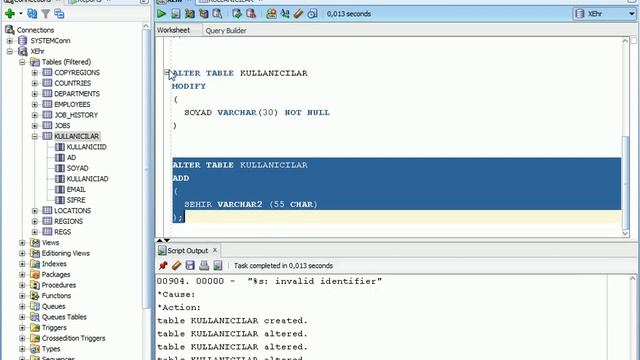Click the Rollback toolbar icon
Image resolution: width=640 pixels, height=360 pixels.
[x=251, y=14]
